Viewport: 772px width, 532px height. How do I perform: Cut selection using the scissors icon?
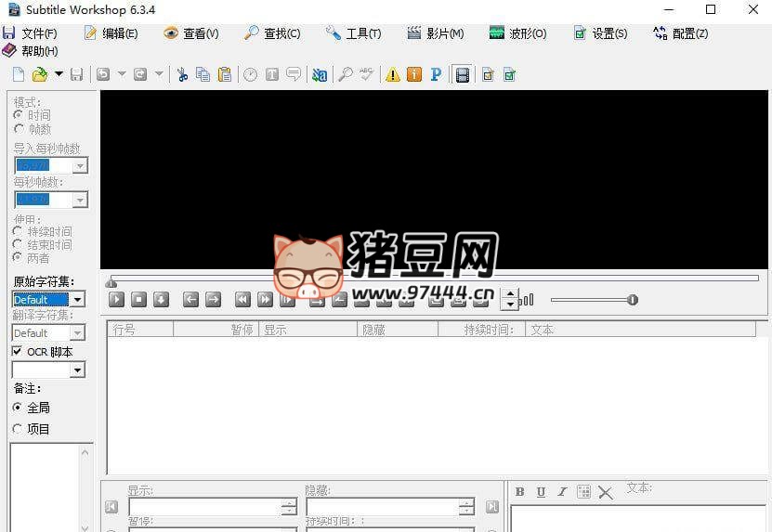pyautogui.click(x=182, y=75)
